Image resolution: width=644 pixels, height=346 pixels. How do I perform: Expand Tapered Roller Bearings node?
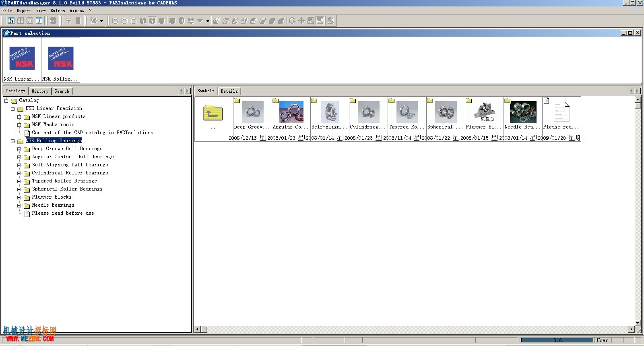pos(19,181)
